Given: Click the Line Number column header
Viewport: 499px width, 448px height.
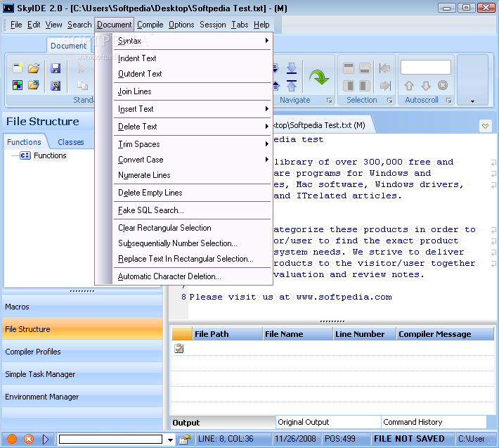Looking at the screenshot, I should point(364,333).
